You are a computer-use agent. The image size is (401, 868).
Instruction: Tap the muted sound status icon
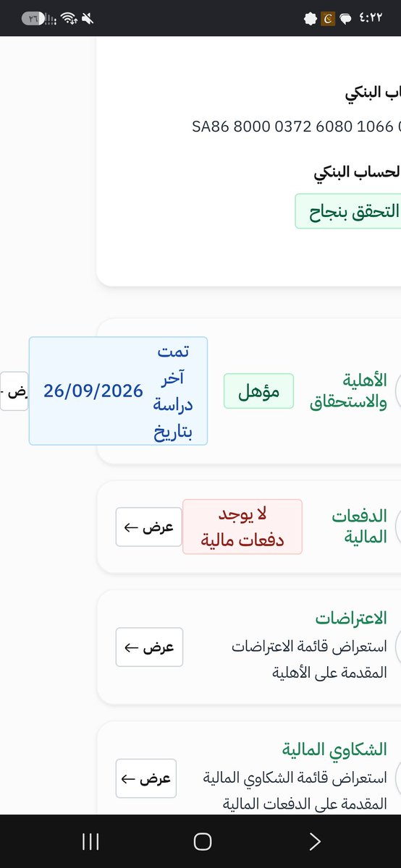tap(88, 17)
